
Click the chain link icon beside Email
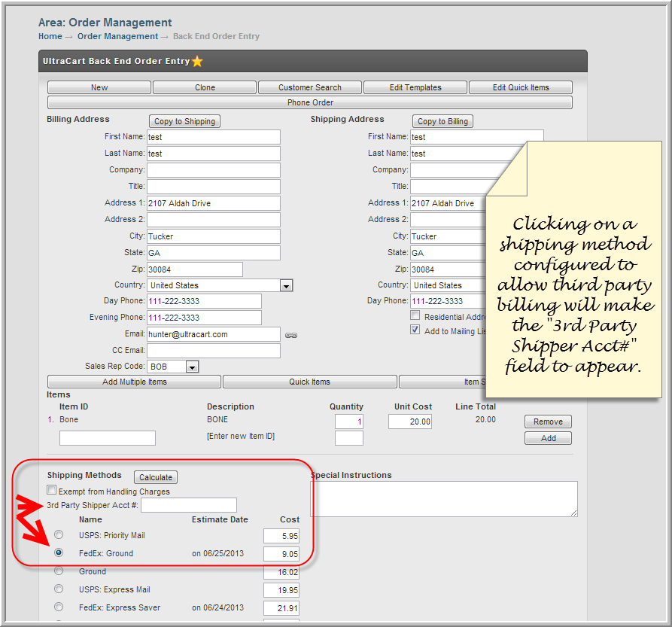click(x=291, y=335)
